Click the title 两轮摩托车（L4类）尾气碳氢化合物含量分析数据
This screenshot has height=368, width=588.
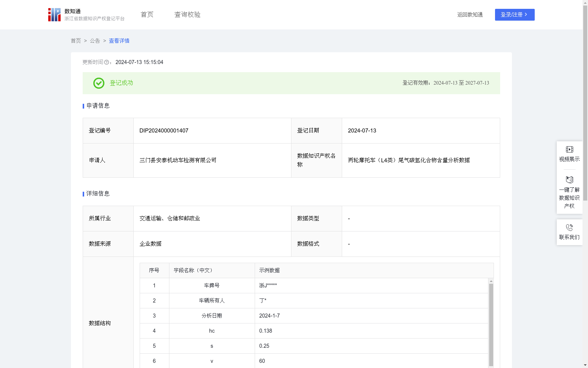(x=409, y=160)
